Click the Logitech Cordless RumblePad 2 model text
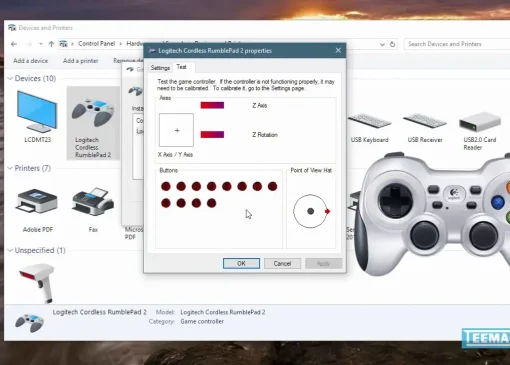 [x=223, y=312]
